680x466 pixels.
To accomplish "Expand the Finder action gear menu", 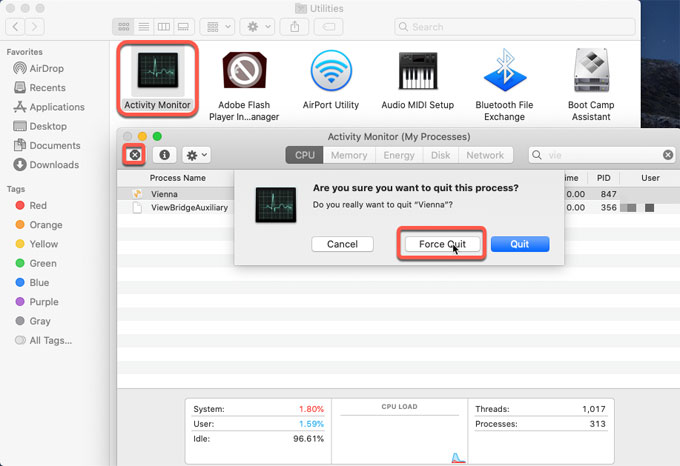I will (259, 27).
